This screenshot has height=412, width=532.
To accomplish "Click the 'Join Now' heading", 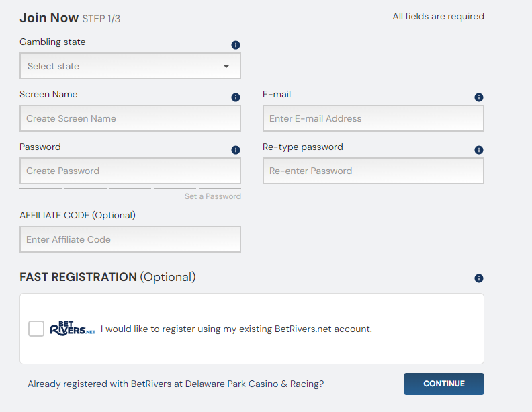I will click(x=50, y=17).
